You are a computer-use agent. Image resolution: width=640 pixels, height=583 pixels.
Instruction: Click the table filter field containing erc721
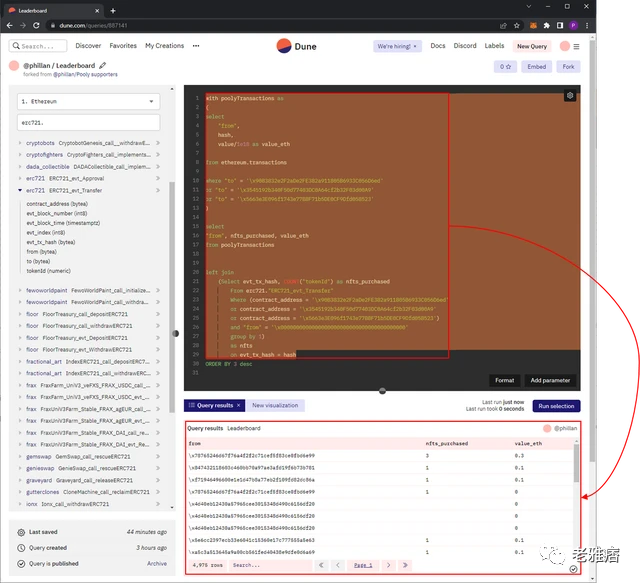click(89, 122)
